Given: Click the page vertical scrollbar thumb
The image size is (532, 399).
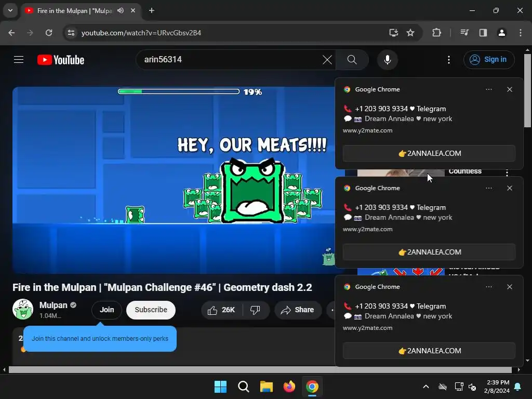Looking at the screenshot, I should tap(527, 90).
